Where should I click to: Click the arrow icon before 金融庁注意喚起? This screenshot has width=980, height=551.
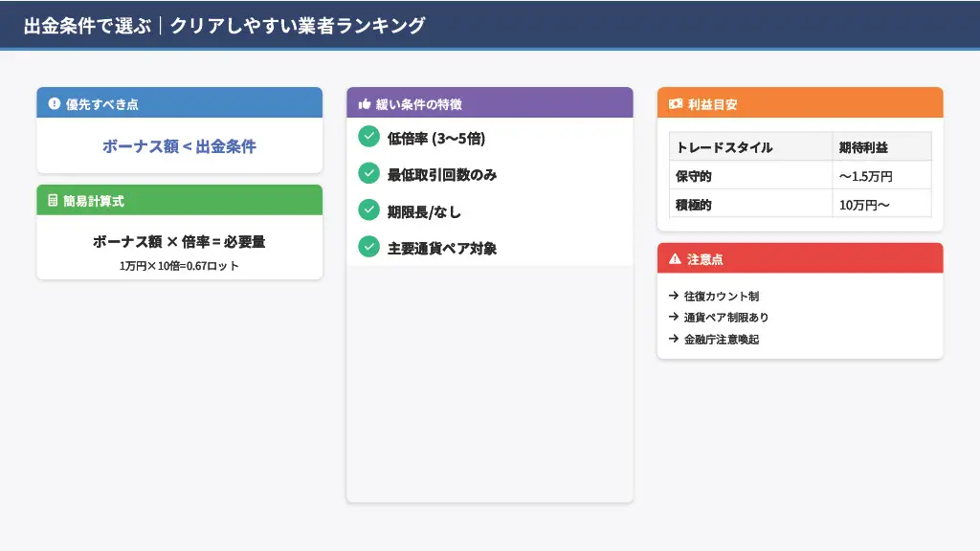(674, 339)
